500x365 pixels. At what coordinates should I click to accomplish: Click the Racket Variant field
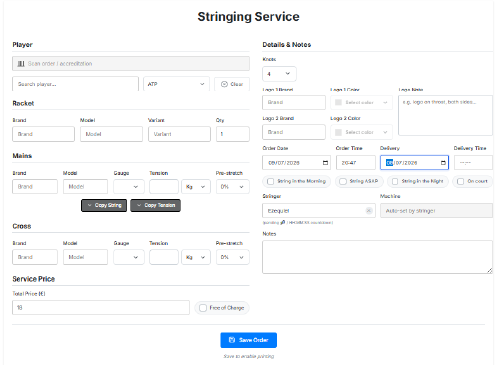(179, 134)
